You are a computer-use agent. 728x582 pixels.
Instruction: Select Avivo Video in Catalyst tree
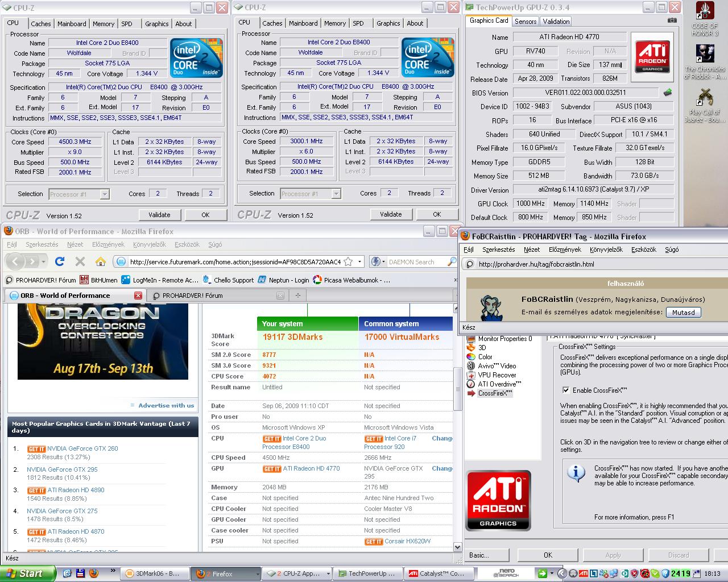(x=491, y=366)
